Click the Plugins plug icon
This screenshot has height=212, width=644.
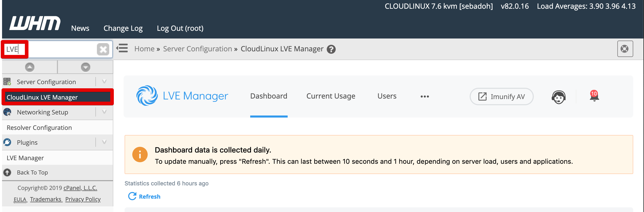7,142
